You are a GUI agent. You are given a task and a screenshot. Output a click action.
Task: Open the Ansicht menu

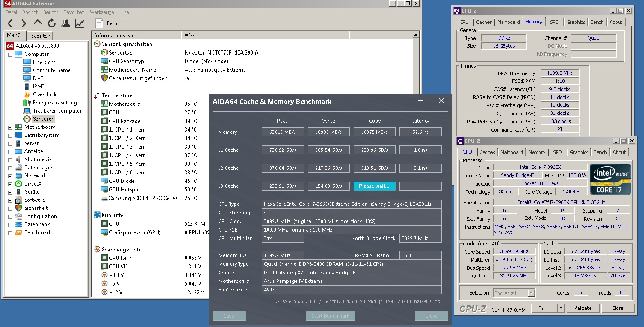click(30, 12)
